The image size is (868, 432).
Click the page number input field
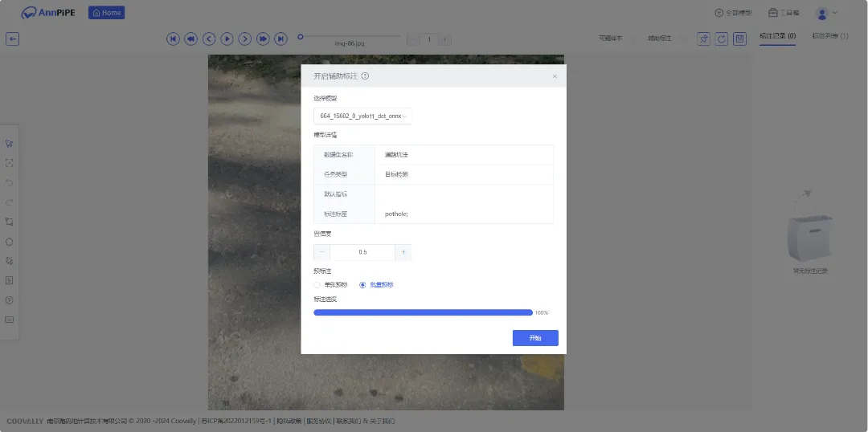(x=429, y=39)
